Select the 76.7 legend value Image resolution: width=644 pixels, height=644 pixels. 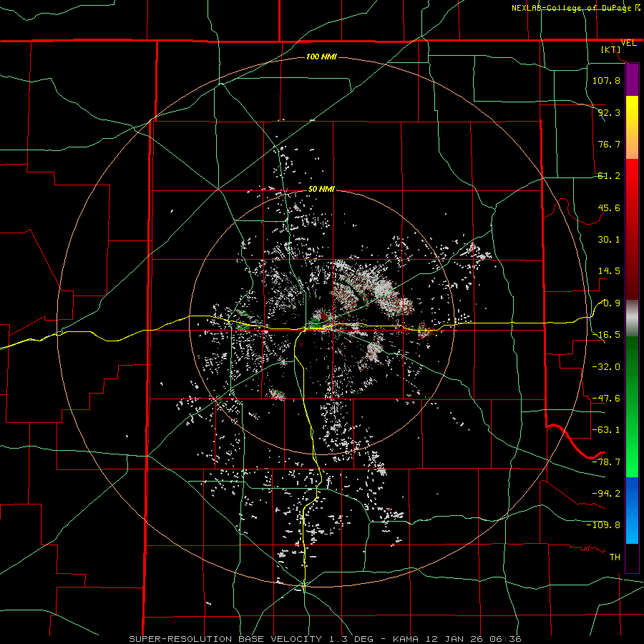609,144
